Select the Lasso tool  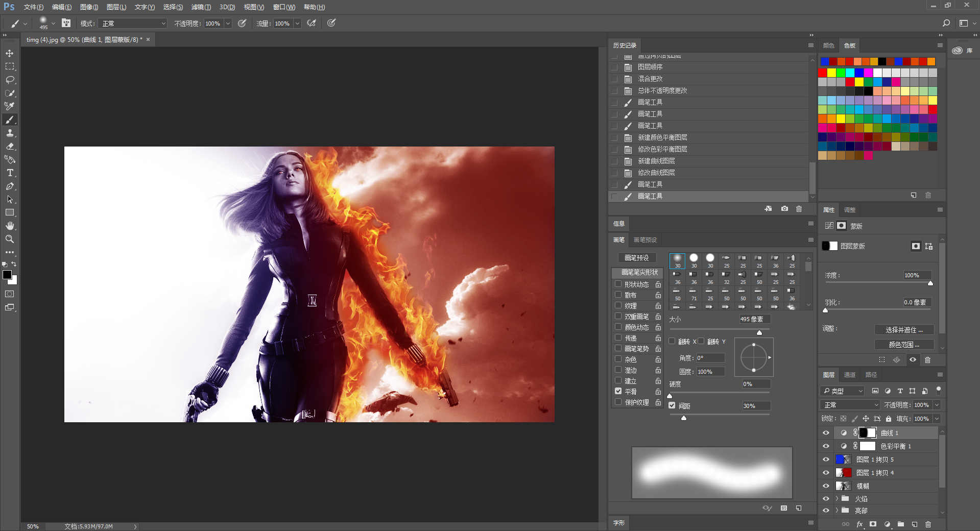pyautogui.click(x=10, y=80)
